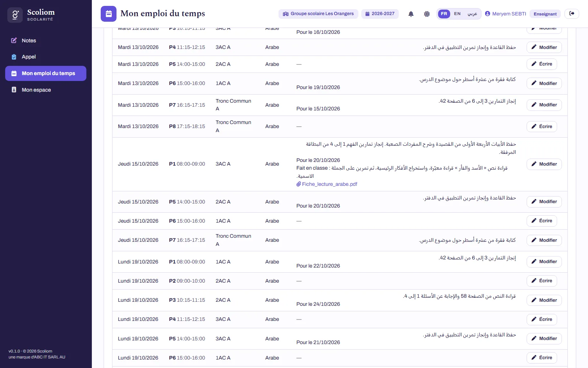Go to Mon espace in the sidebar
Viewport: 588px width, 368px height.
pyautogui.click(x=46, y=90)
